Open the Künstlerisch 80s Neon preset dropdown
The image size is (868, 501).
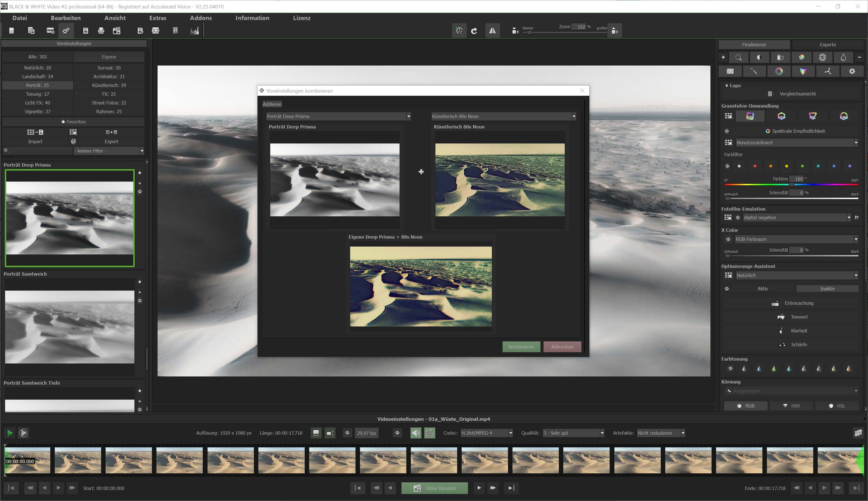(x=574, y=116)
